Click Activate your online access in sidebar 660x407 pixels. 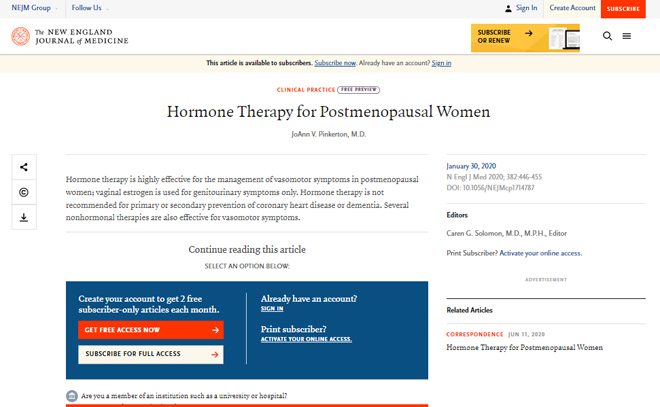click(x=540, y=253)
